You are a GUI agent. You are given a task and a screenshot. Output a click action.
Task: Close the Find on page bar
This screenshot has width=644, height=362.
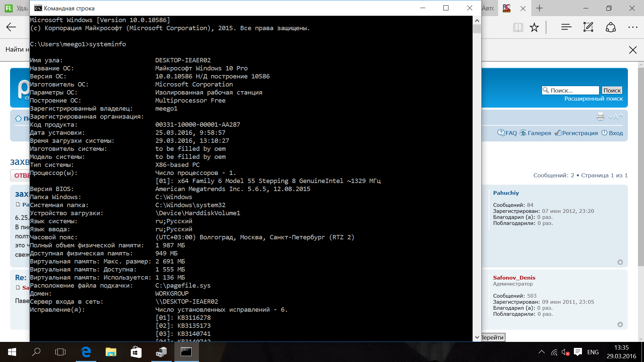point(633,50)
